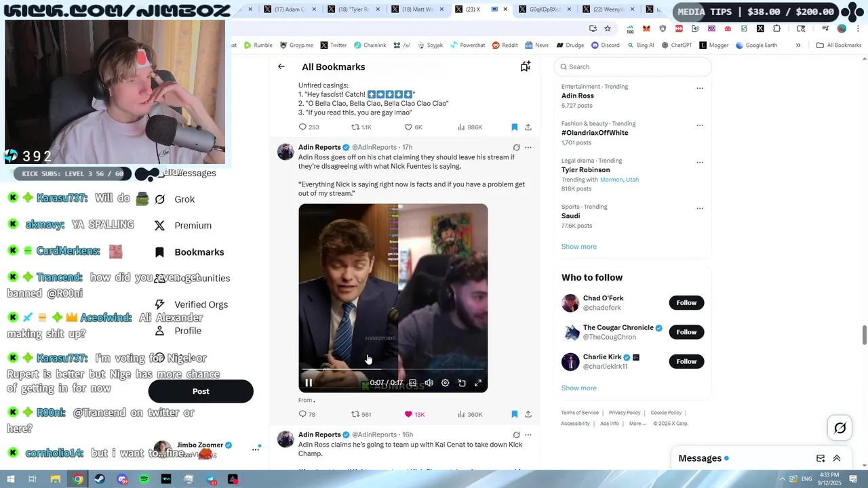The image size is (868, 488).
Task: Toggle captions on the video player
Action: click(412, 383)
